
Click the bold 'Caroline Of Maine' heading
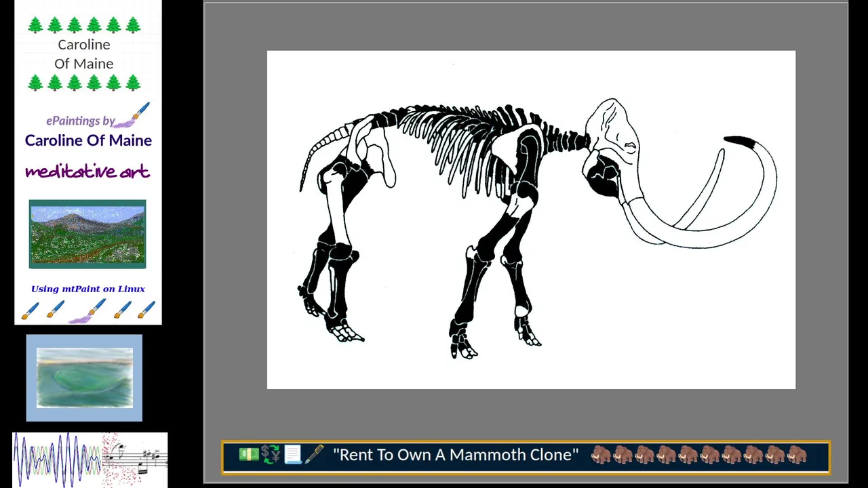(88, 140)
